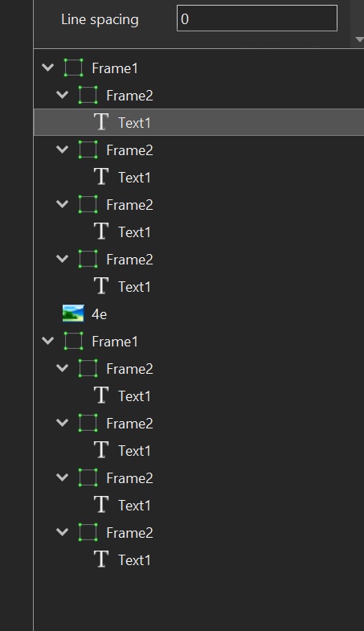The height and width of the screenshot is (631, 364).
Task: Select the highlighted Text1 item label
Action: point(134,123)
